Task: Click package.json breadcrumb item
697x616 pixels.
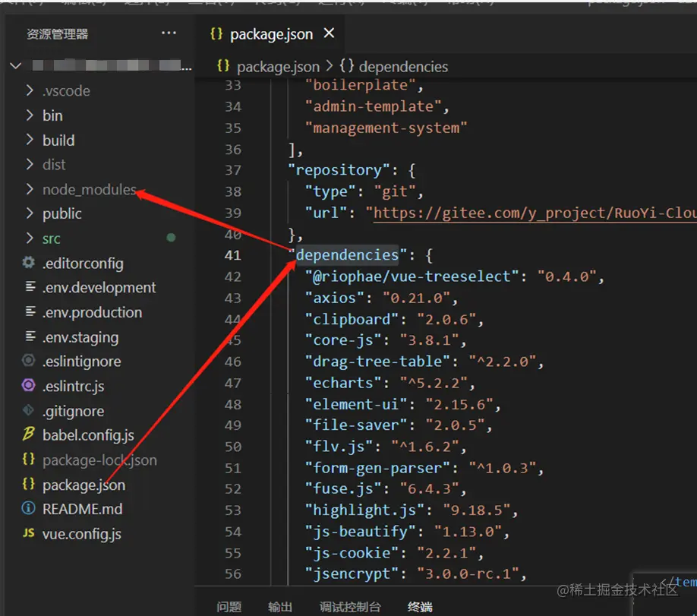Action: coord(278,67)
